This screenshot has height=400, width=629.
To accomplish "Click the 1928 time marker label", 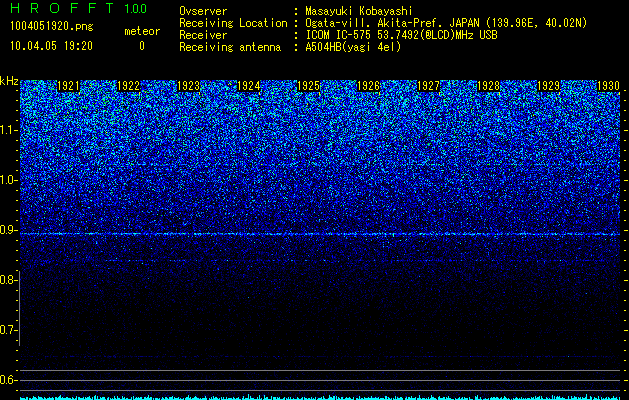I will pos(488,86).
